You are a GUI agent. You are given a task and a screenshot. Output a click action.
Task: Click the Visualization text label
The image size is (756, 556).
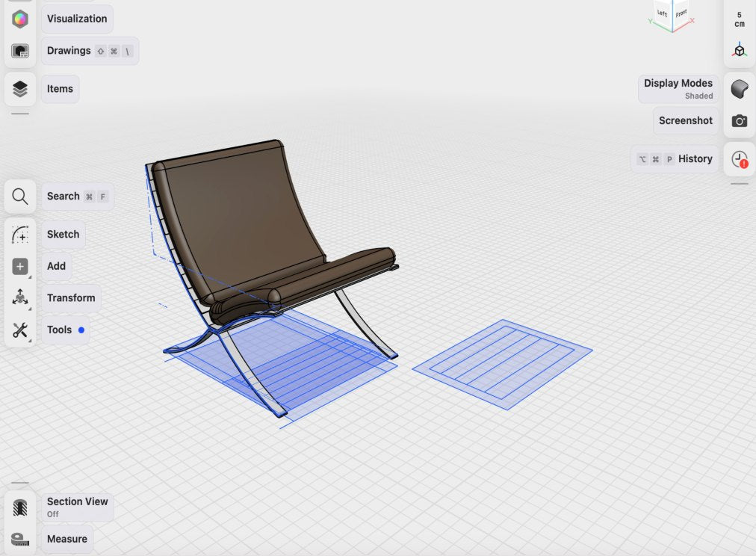pos(77,19)
